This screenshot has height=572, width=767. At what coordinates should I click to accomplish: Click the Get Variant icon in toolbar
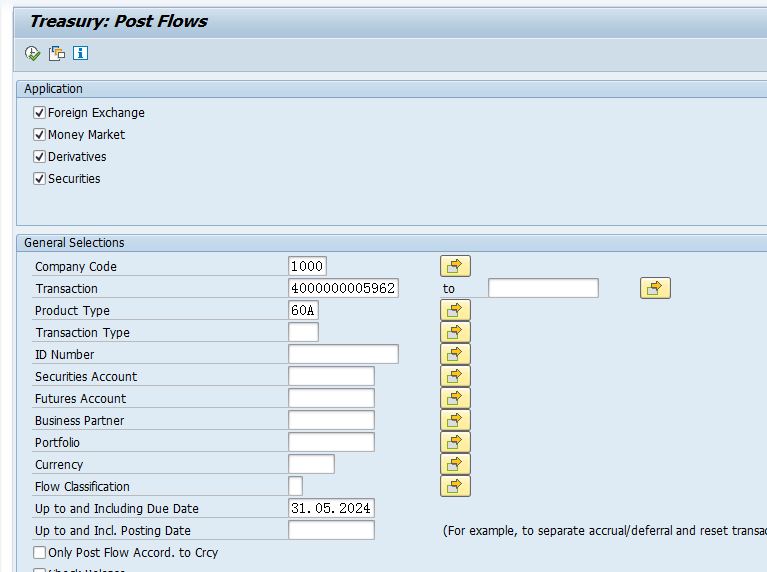point(57,53)
